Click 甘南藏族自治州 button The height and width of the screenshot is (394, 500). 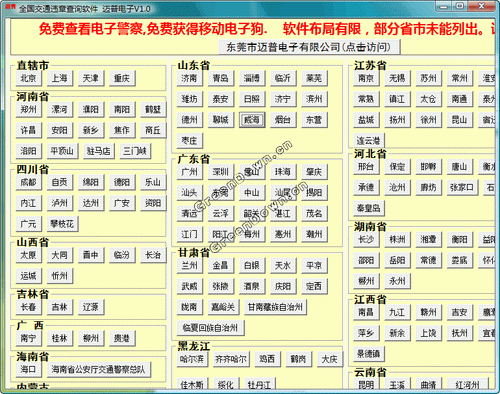click(x=275, y=307)
